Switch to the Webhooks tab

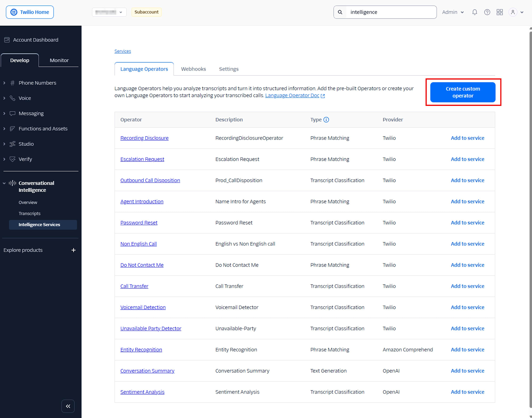(x=193, y=69)
